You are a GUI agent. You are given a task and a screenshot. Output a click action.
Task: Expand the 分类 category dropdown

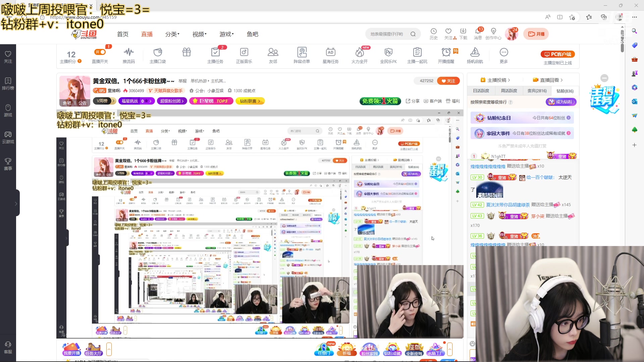[x=172, y=34]
